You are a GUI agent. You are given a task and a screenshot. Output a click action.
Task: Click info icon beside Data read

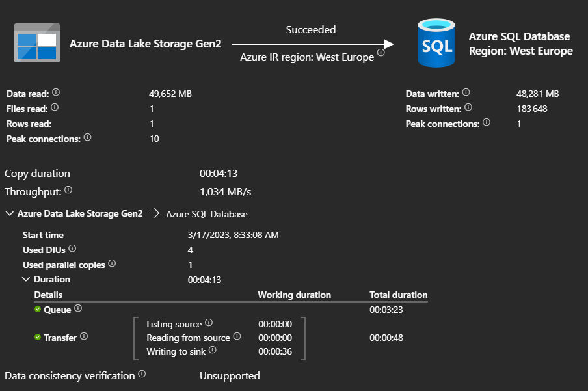pyautogui.click(x=56, y=92)
